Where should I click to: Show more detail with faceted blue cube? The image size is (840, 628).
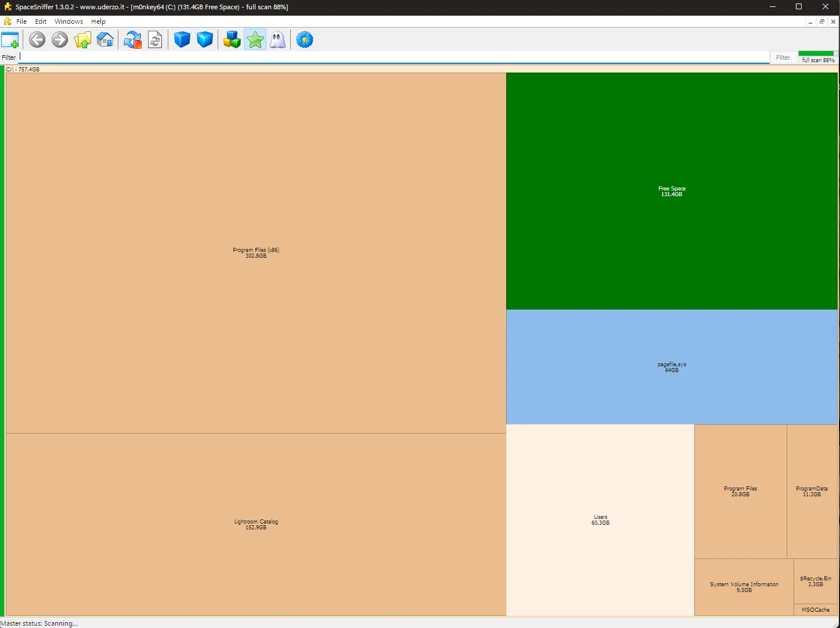click(x=205, y=40)
